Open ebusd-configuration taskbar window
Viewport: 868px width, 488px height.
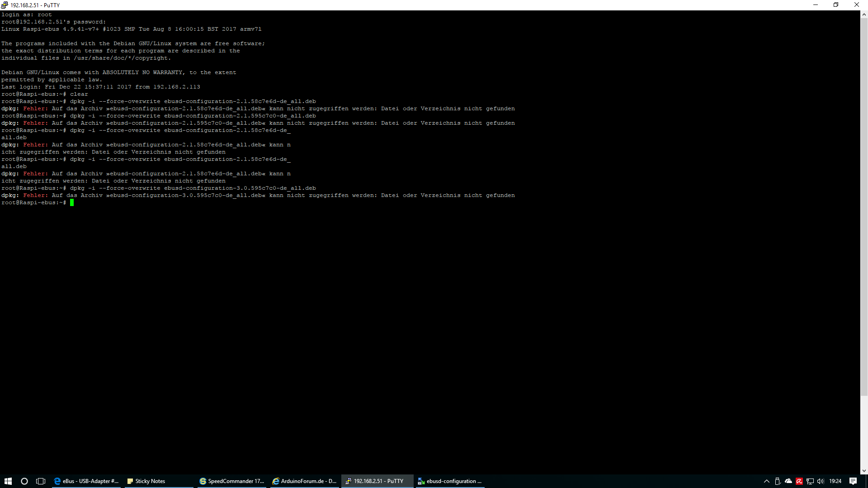pyautogui.click(x=450, y=481)
